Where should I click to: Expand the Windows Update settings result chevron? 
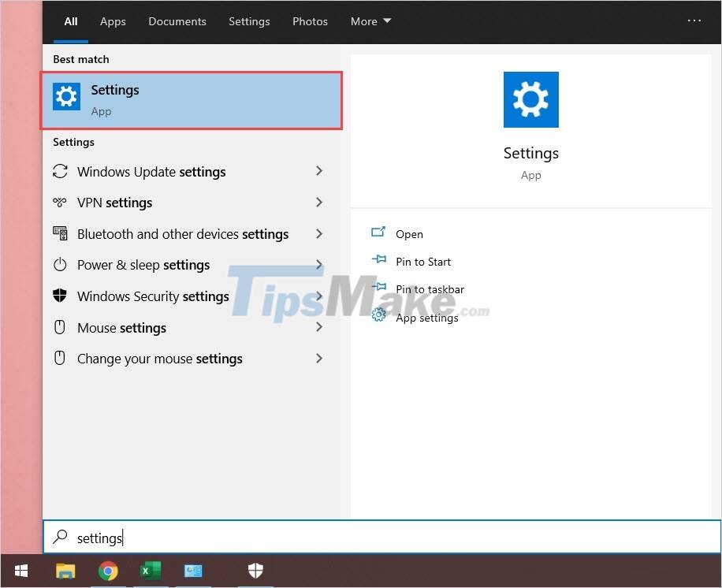(x=319, y=171)
